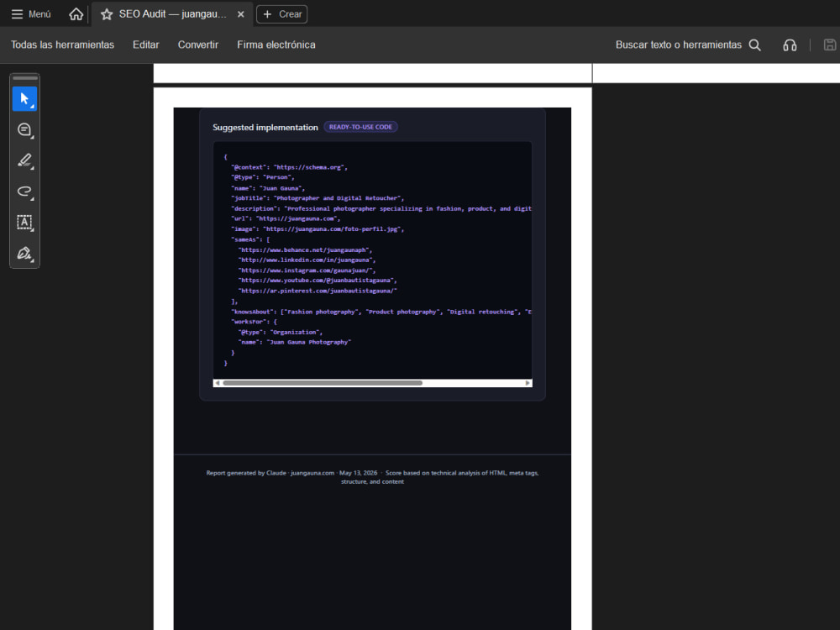Screen dimensions: 840x630
Task: Click the code block horizontal scrollbar
Action: click(x=323, y=383)
